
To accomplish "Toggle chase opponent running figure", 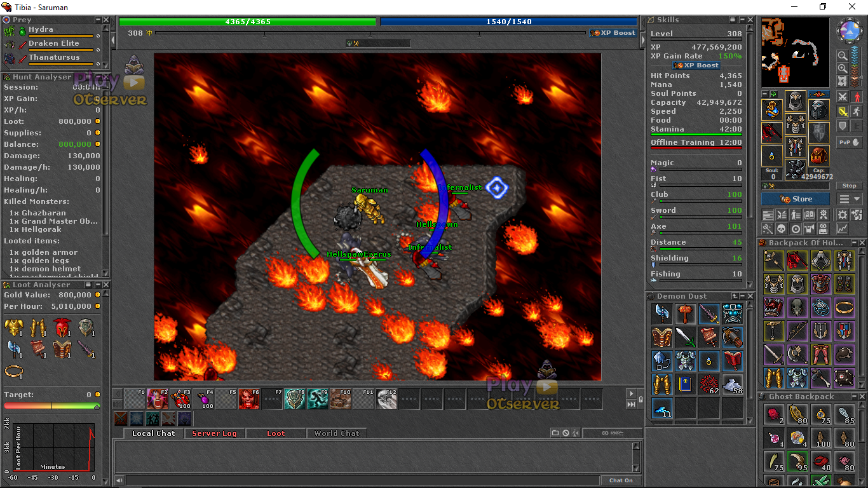I will [x=857, y=111].
